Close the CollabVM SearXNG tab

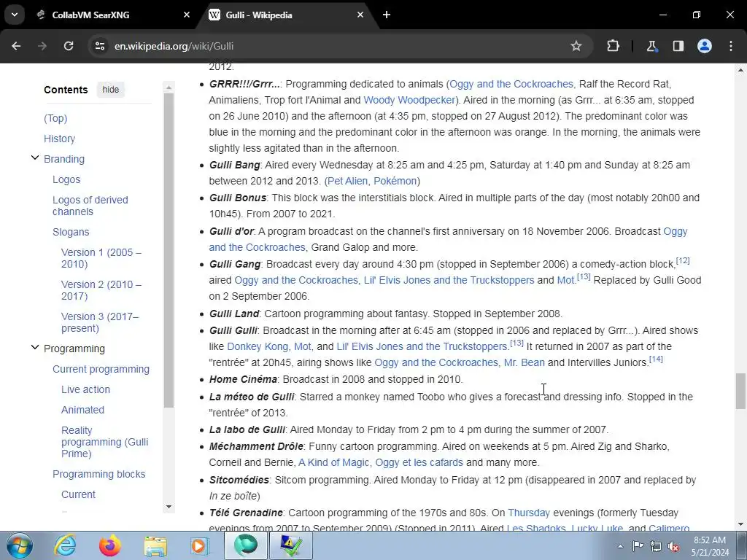coord(186,15)
